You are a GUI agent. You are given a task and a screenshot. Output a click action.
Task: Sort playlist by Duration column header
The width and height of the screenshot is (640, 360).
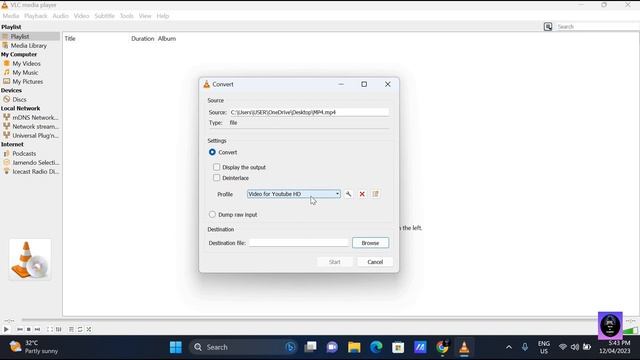click(142, 39)
